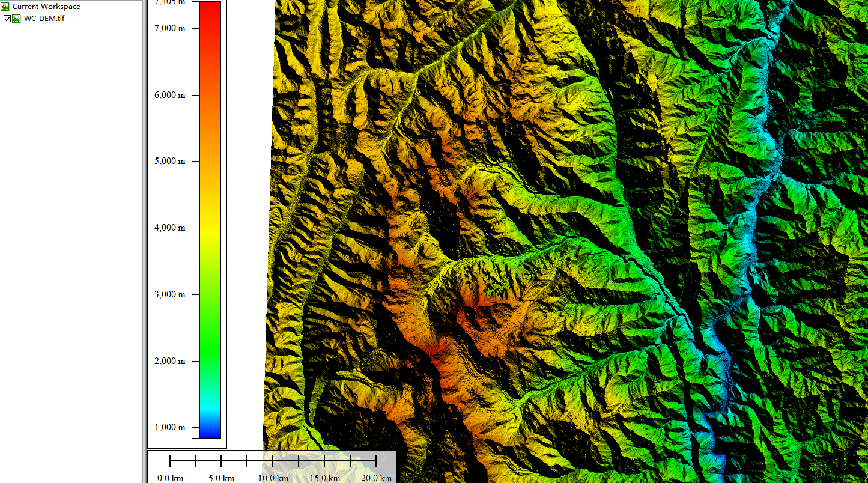Click the 7,000 m legend label
The image size is (868, 483).
click(x=169, y=28)
